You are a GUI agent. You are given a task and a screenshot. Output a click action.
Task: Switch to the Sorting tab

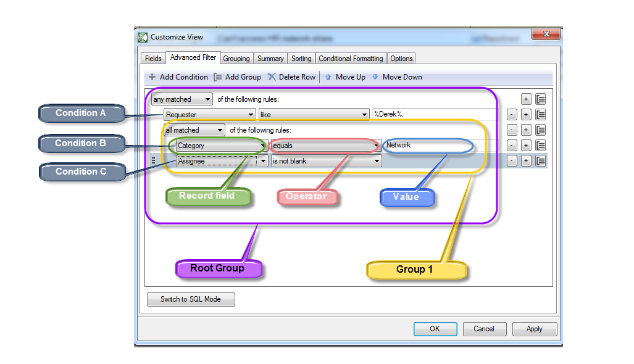(x=301, y=58)
